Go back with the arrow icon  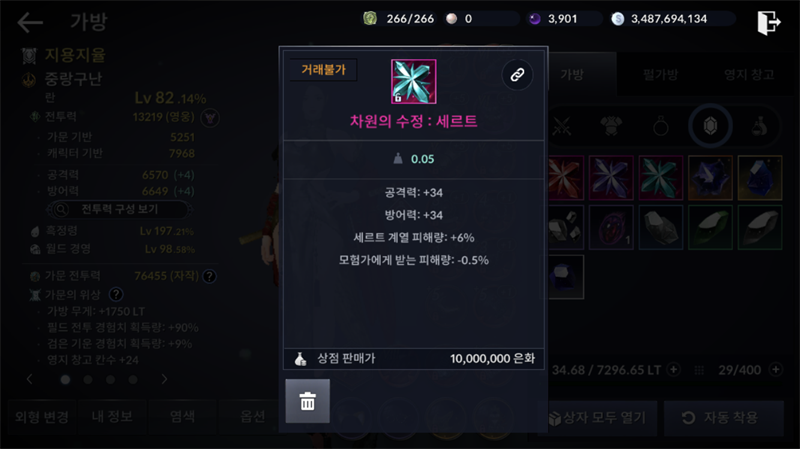[x=30, y=22]
